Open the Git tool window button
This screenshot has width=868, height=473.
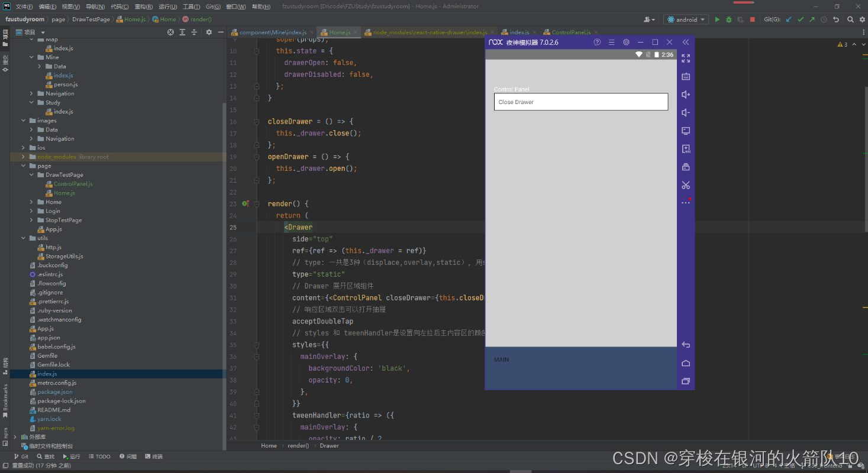click(x=21, y=456)
